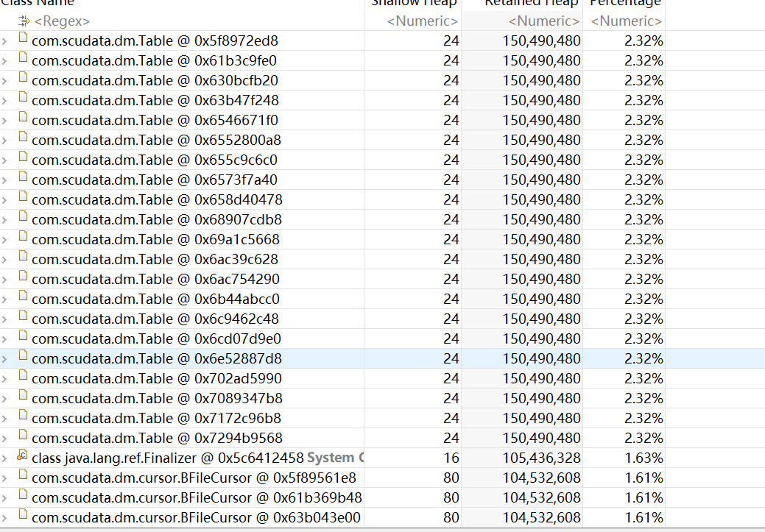This screenshot has height=532, width=765.
Task: Click the Percentage <Numeric> filter field
Action: tap(627, 21)
